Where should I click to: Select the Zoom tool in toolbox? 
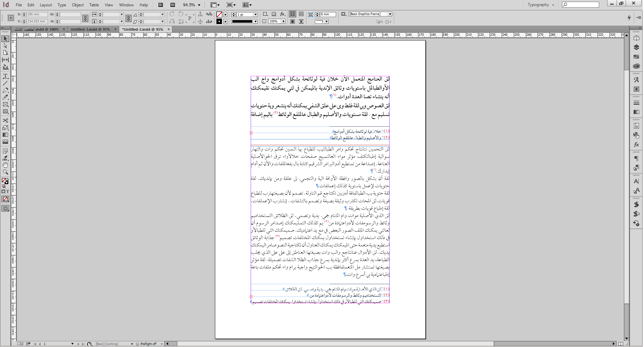click(5, 172)
